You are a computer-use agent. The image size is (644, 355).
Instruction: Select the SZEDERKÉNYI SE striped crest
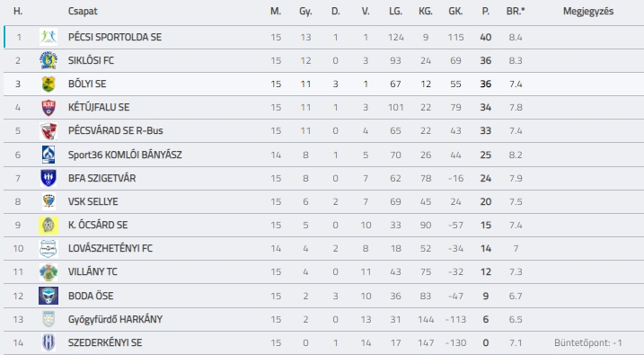click(x=49, y=342)
